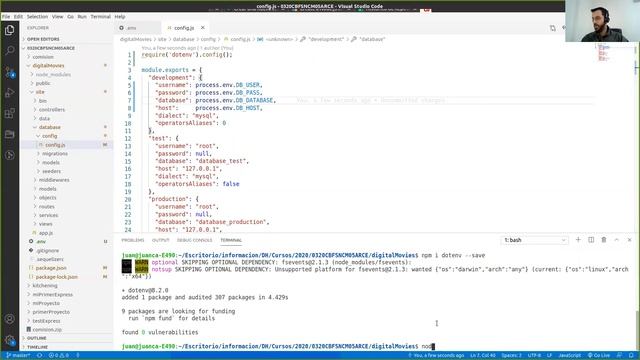Open the Search view in activity bar
The height and width of the screenshot is (360, 640).
coord(9,51)
